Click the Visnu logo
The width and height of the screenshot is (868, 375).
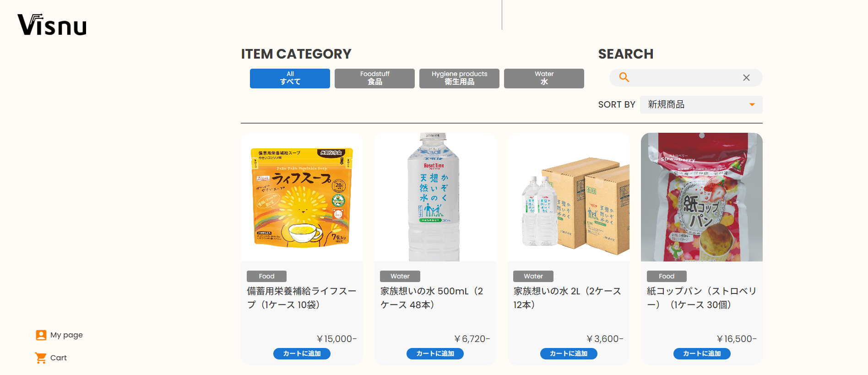[x=52, y=25]
